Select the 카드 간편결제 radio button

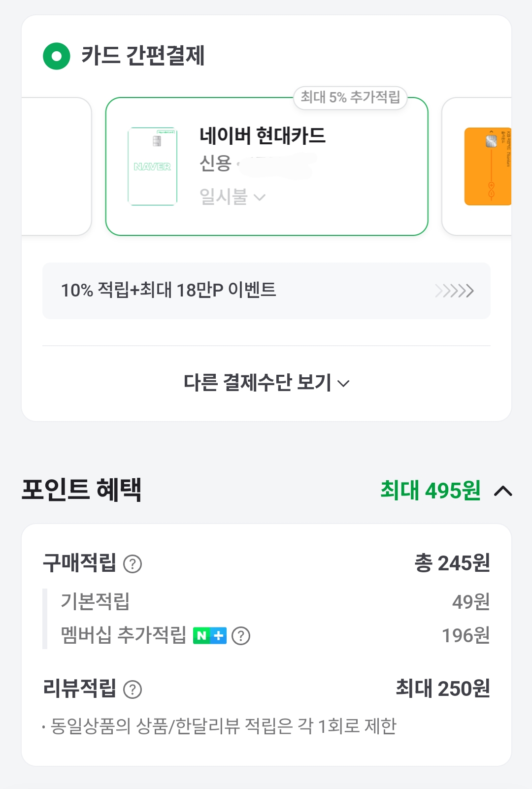(57, 56)
